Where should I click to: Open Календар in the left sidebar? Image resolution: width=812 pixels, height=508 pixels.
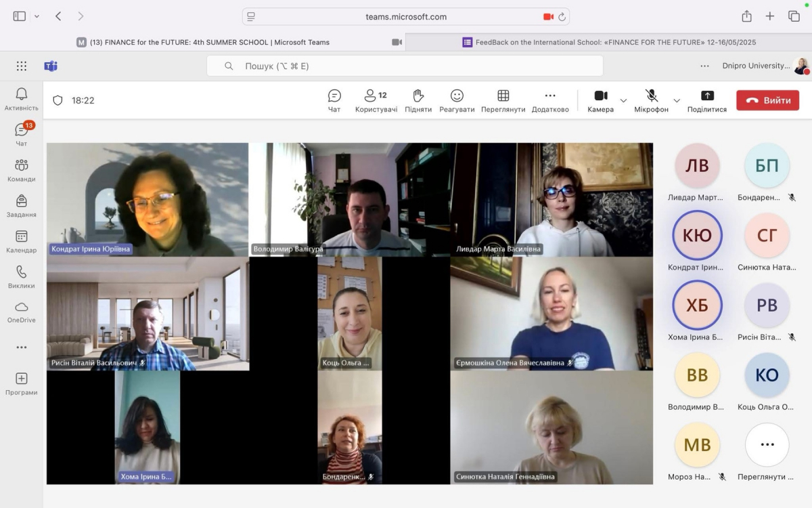click(21, 241)
